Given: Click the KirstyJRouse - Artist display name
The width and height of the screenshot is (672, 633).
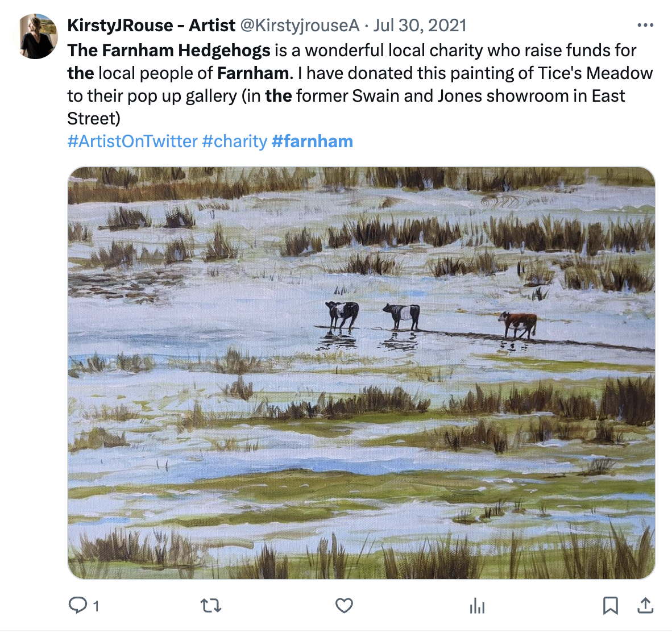Looking at the screenshot, I should pyautogui.click(x=151, y=25).
